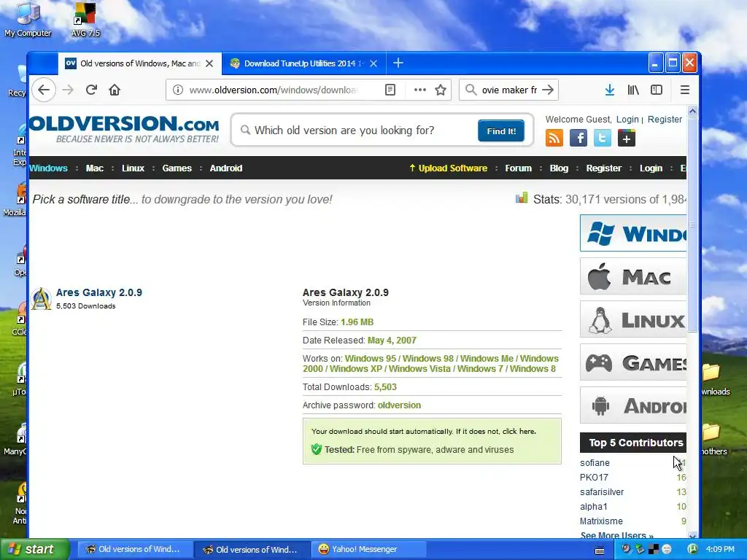Go to the Firefox home page

(115, 90)
